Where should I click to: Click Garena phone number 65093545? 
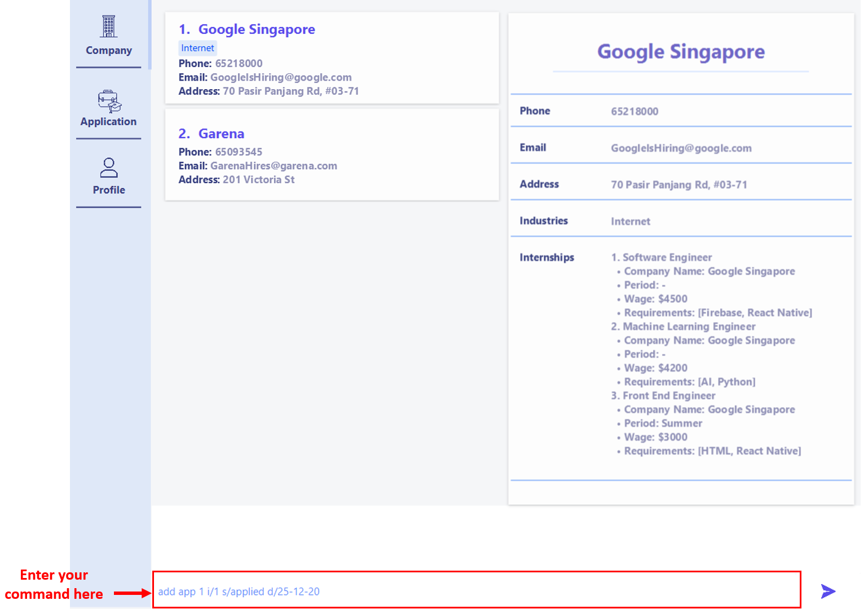point(239,152)
